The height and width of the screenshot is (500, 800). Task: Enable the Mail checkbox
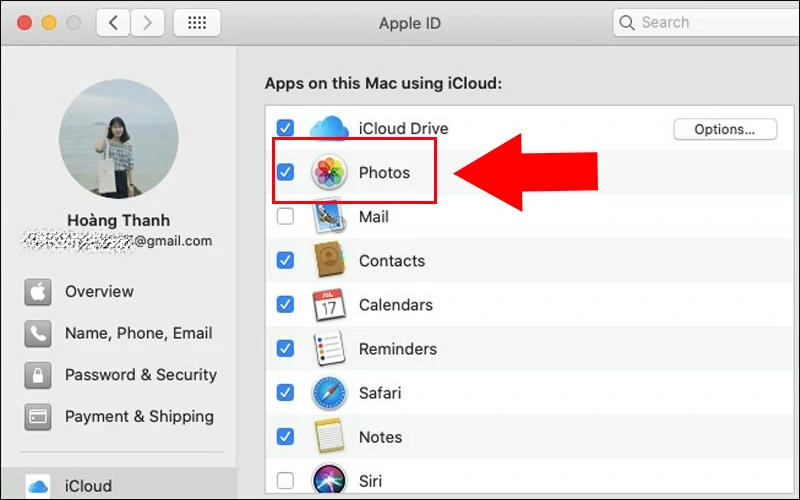[x=285, y=216]
